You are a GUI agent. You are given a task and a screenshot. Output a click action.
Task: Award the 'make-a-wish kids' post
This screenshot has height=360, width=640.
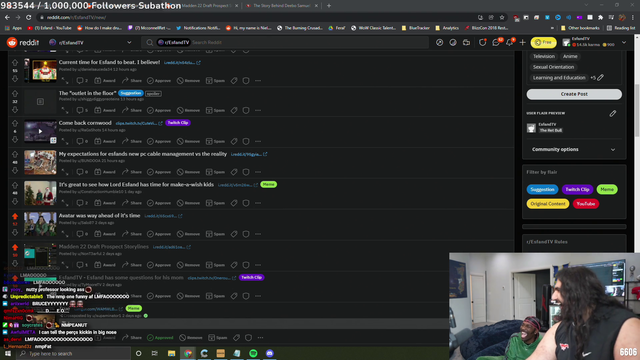click(x=105, y=203)
